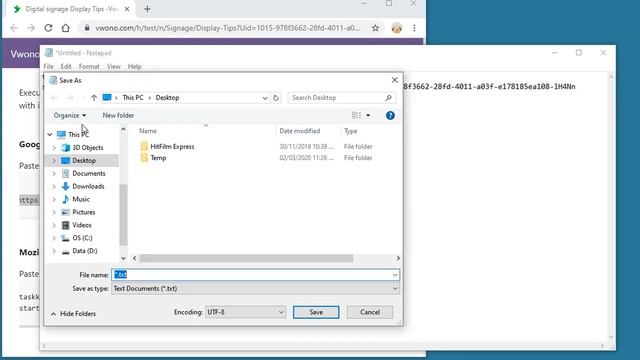Click the Downloads arrow icon in tree
Screen dimensions: 640x360
[65, 187]
